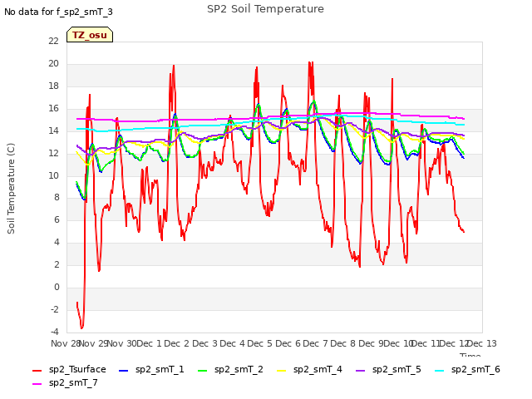This screenshot has width=532, height=399.
Task: Click the Dec 6 x-axis tick label
Action: point(288,343)
